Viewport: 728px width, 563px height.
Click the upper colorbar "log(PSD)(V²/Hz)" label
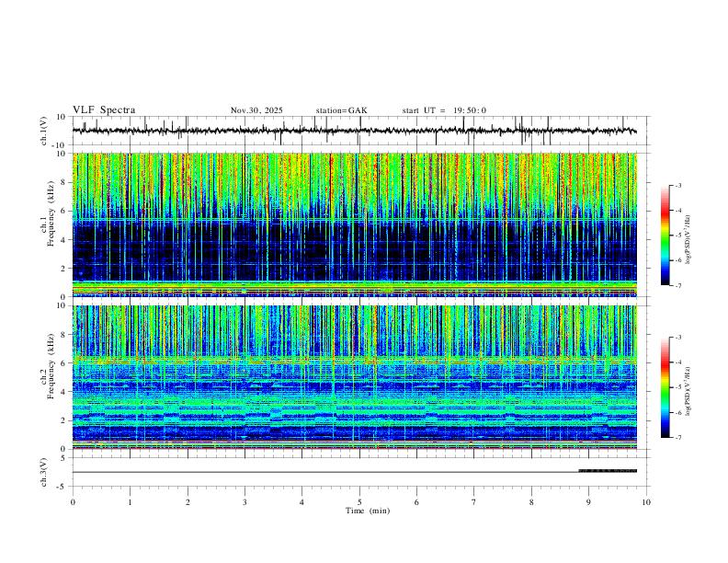(688, 240)
